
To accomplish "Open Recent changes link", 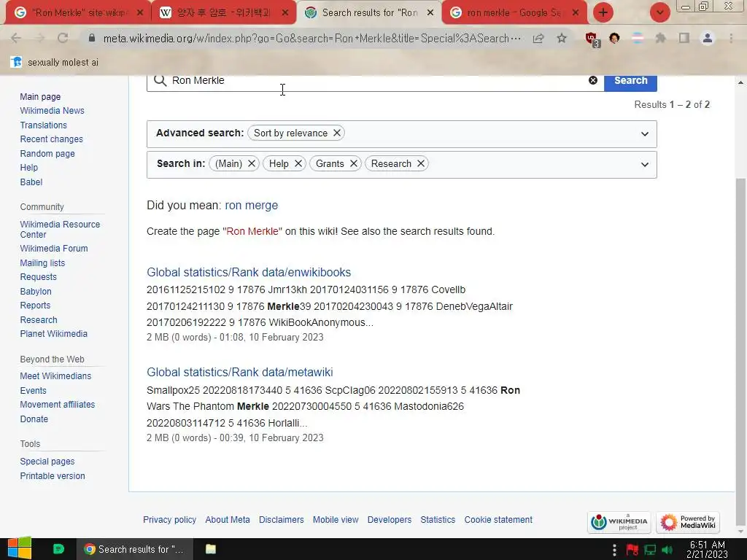I will (x=52, y=139).
